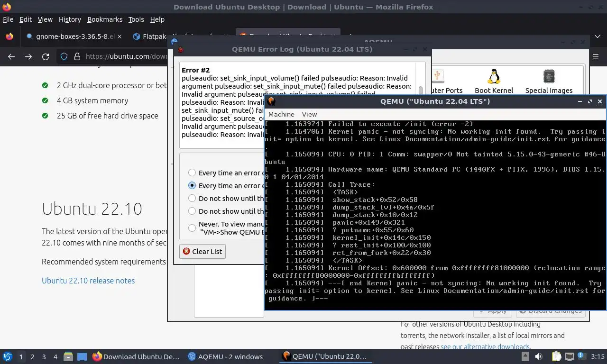Open the network monitor tray icon
This screenshot has width=607, height=364.
[569, 356]
